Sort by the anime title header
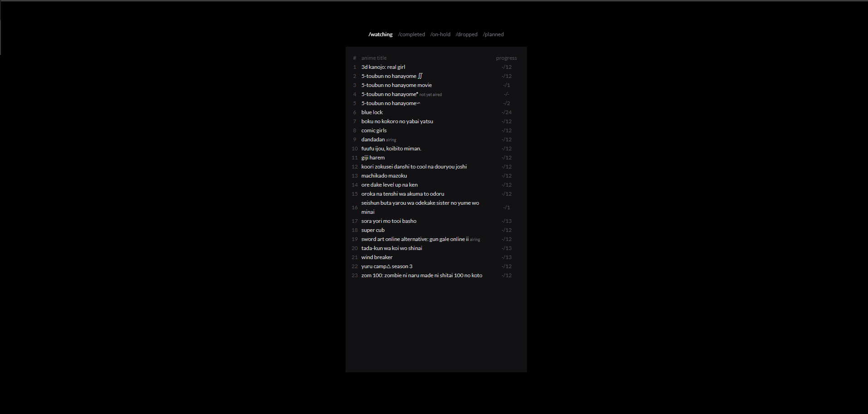Screen dimensions: 868x414 tap(374, 58)
